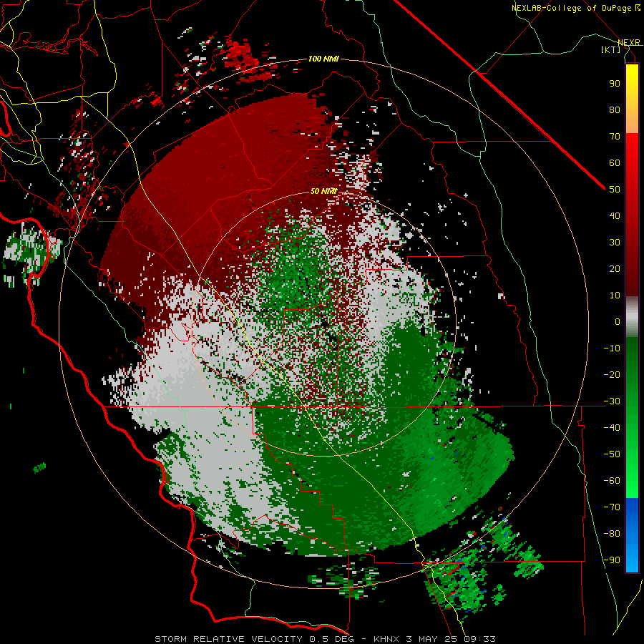Click the 80 value on velocity scale
Image resolution: width=644 pixels, height=644 pixels.
click(615, 109)
